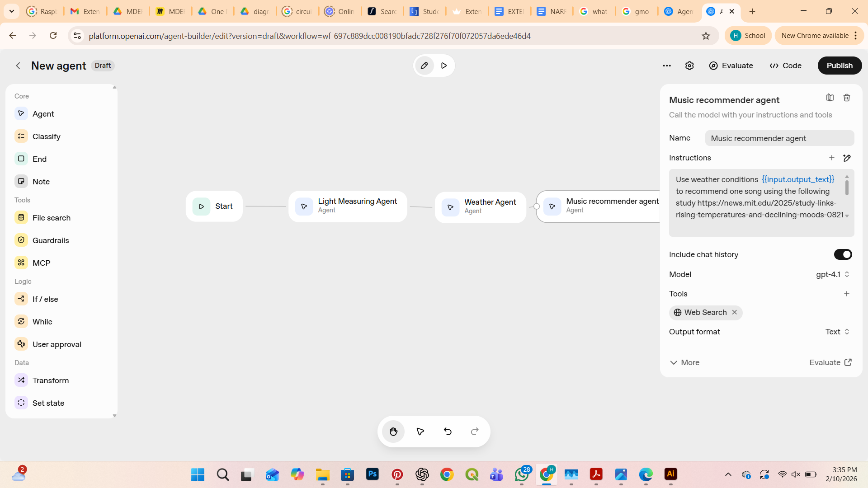Image resolution: width=868 pixels, height=488 pixels.
Task: Select the pointer selection tool
Action: tap(420, 432)
